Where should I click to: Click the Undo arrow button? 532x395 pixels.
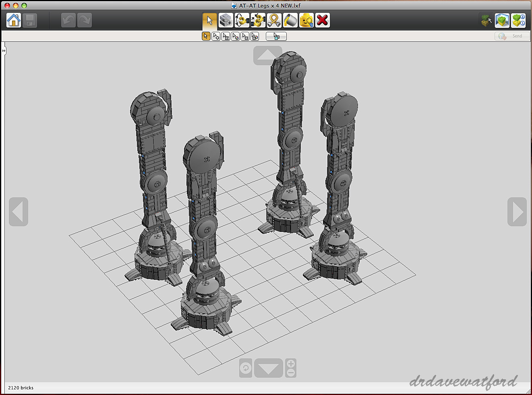point(68,20)
